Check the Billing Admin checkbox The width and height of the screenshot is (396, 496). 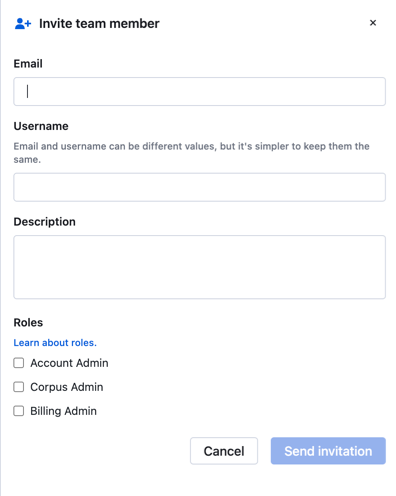[19, 411]
